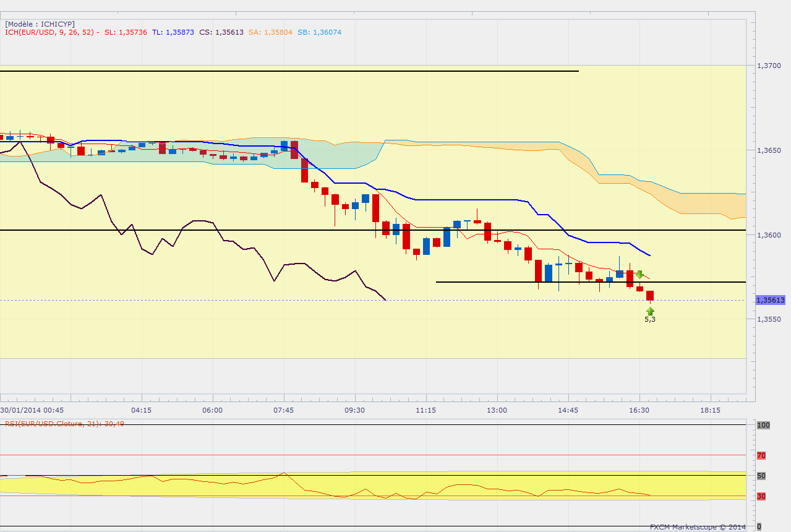The height and width of the screenshot is (532, 791).
Task: Click the red SL: 1,35736 value
Action: pos(126,32)
